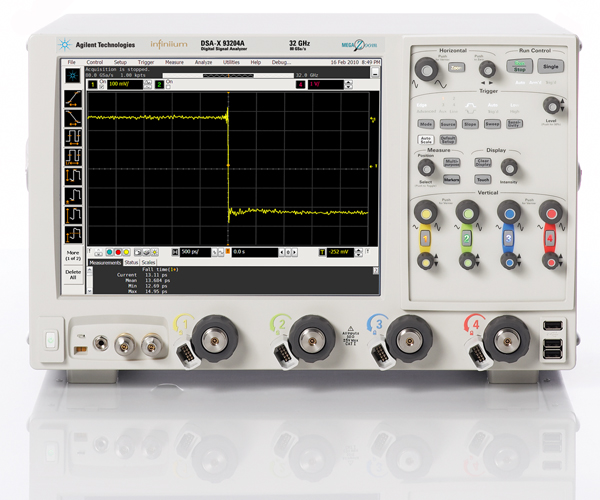The image size is (600, 500).
Task: Click the 500 ps/ timebase field
Action: 195,252
